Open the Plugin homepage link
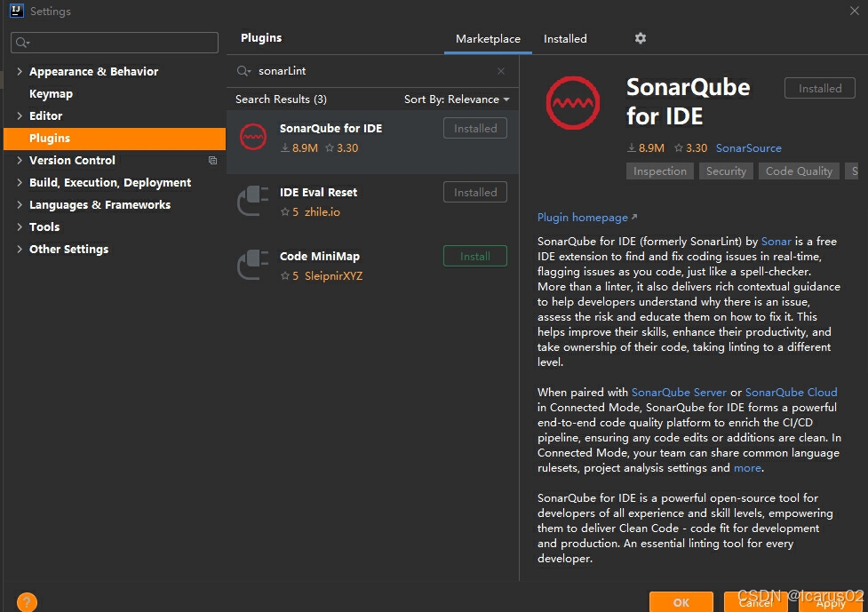The height and width of the screenshot is (612, 868). click(586, 218)
